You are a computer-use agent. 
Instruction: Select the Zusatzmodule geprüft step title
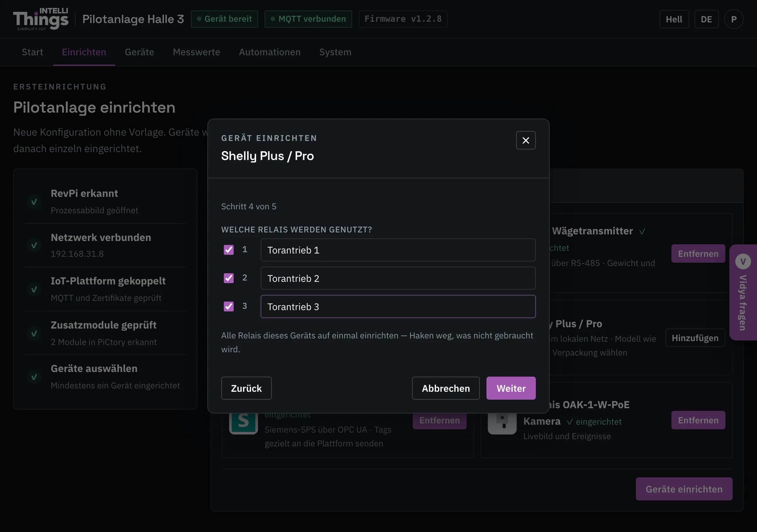click(104, 325)
